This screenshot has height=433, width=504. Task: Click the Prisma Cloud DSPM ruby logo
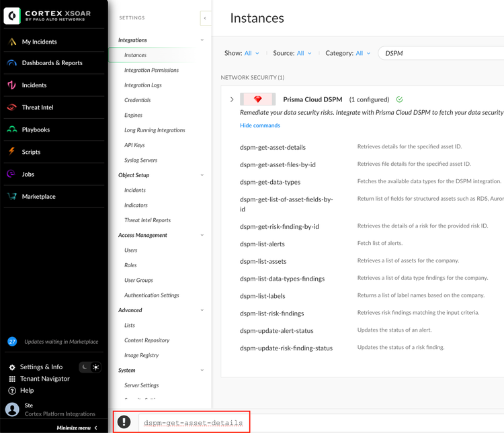[258, 99]
